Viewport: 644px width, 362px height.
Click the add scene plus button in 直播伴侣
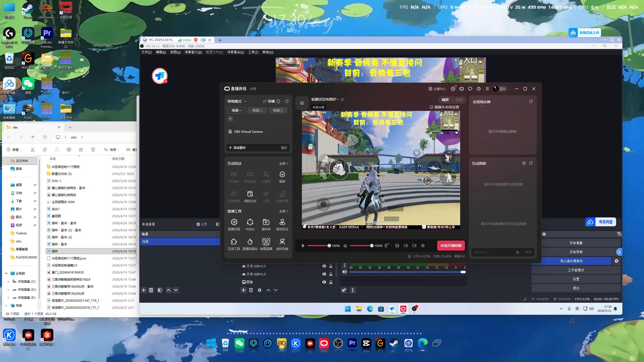click(230, 119)
